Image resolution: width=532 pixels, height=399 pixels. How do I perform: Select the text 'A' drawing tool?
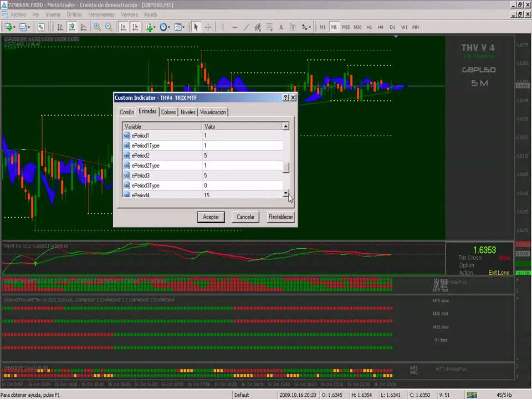point(281,27)
